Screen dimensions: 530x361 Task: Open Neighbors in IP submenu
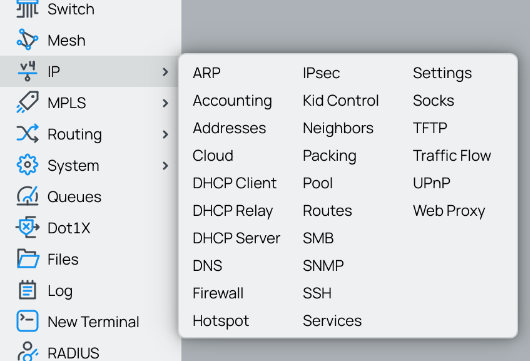coord(338,128)
